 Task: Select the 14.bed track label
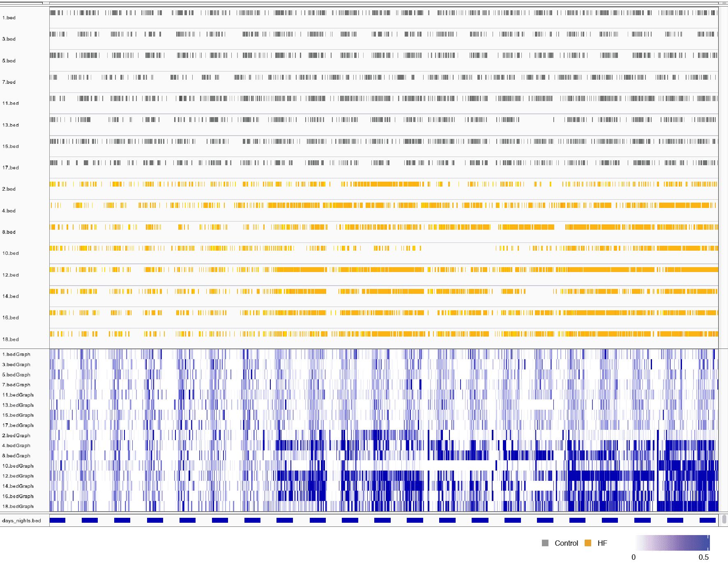11,296
